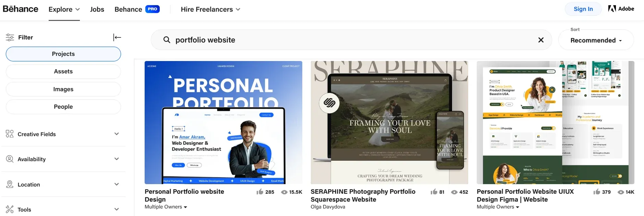The image size is (644, 216).
Task: Open Personal Portfolio Website UIUX Design Figma title
Action: (x=525, y=195)
